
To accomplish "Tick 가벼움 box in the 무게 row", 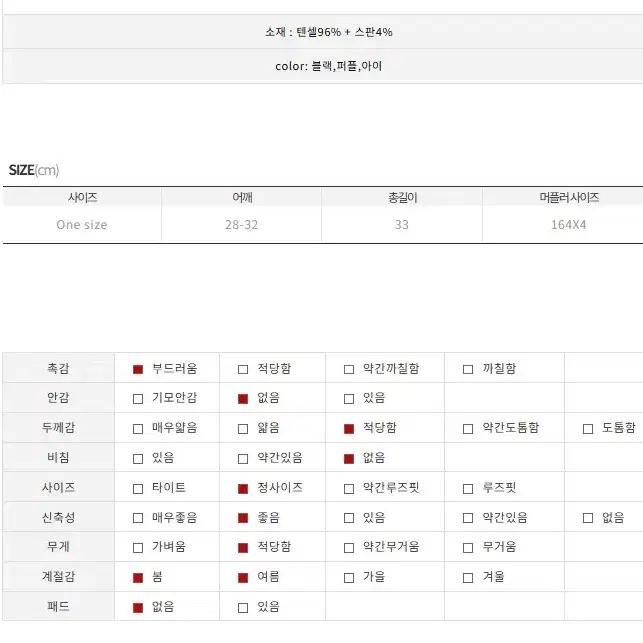I will 138,548.
